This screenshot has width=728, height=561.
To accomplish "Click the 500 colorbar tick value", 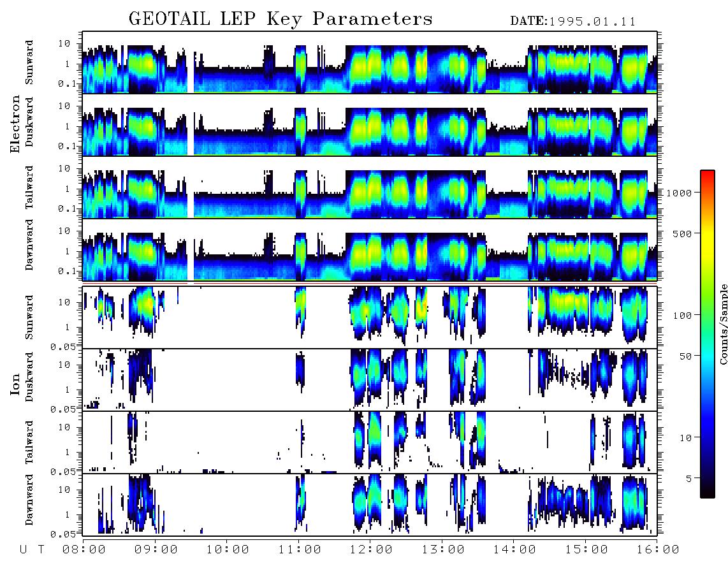I will (682, 233).
